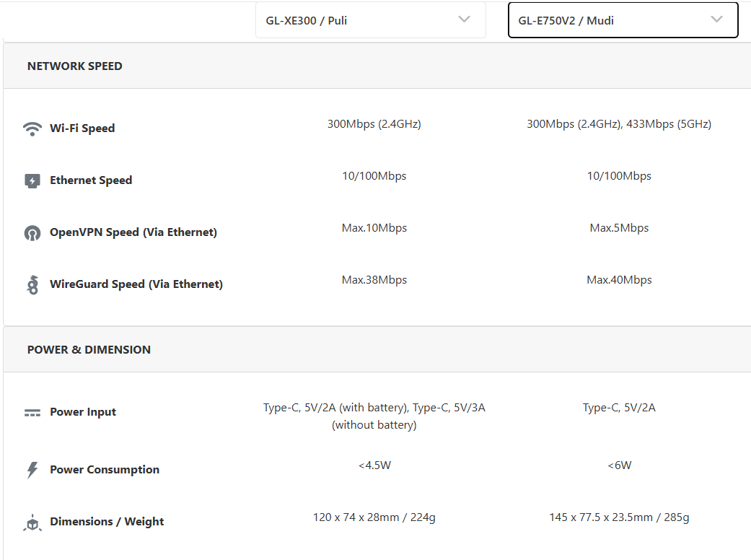Viewport: 751px width, 560px height.
Task: Click the Power Input icon
Action: pyautogui.click(x=32, y=413)
